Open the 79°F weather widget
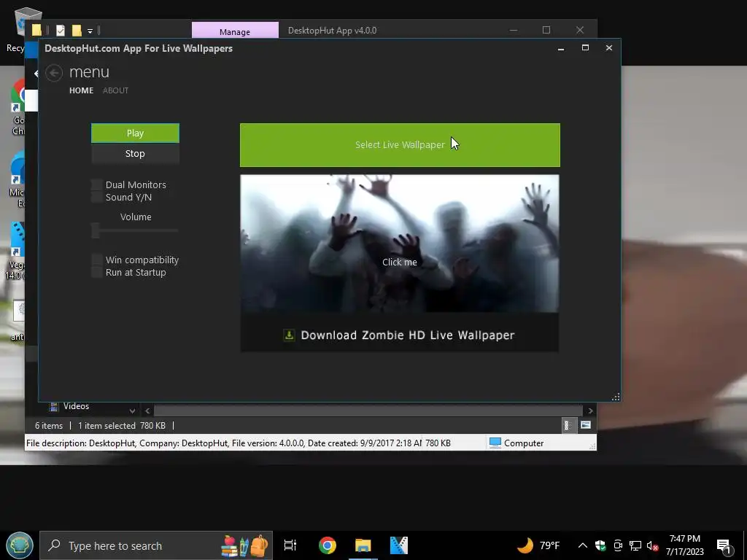Viewport: 747px width, 560px height. pos(538,545)
